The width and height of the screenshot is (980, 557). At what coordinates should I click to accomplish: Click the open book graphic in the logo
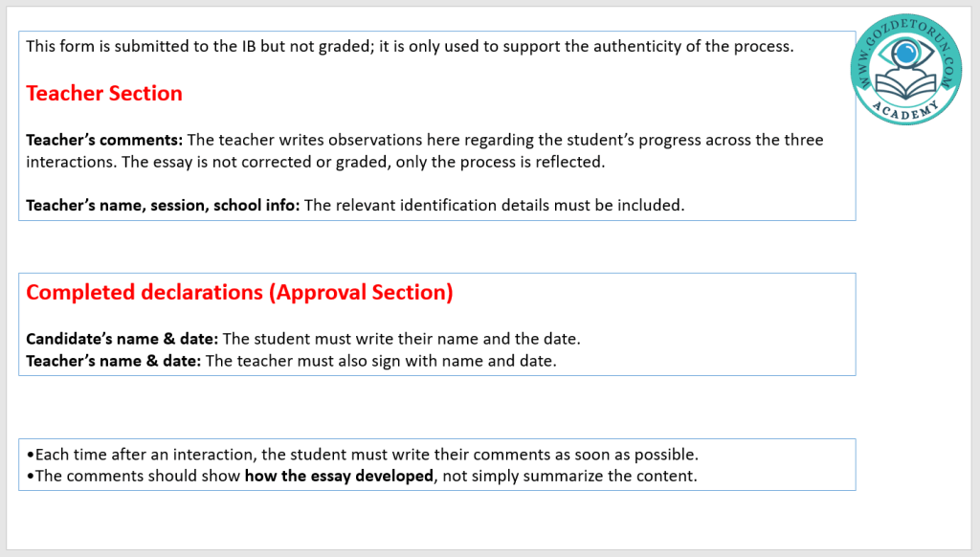tap(905, 88)
